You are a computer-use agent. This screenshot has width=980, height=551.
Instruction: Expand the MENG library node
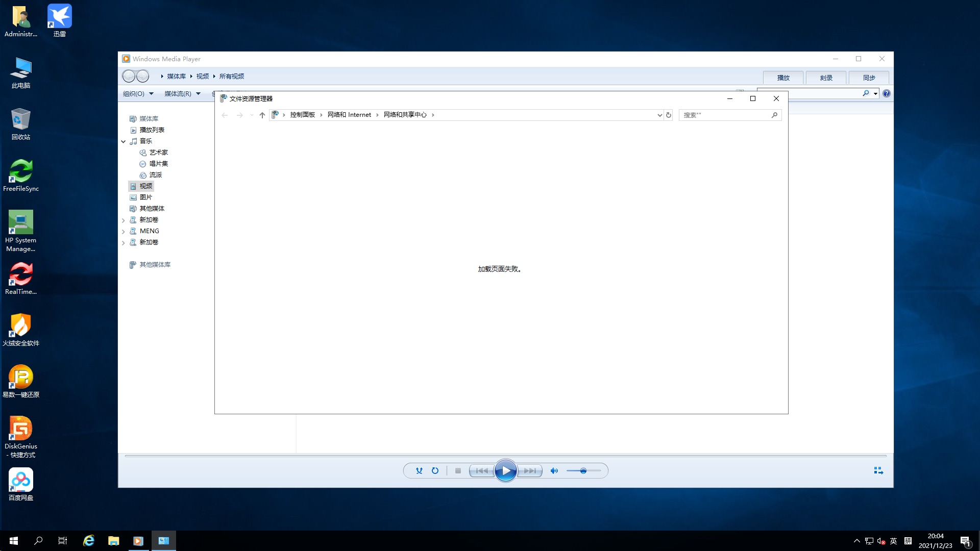tap(124, 231)
